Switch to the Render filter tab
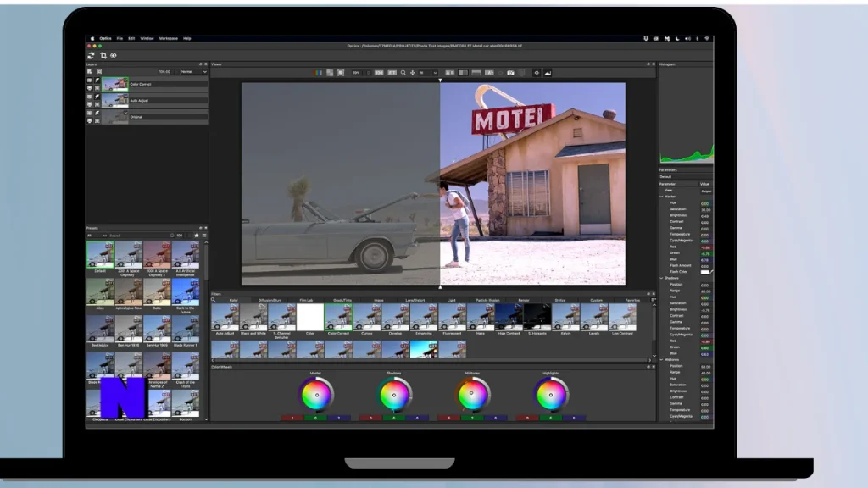 [524, 300]
